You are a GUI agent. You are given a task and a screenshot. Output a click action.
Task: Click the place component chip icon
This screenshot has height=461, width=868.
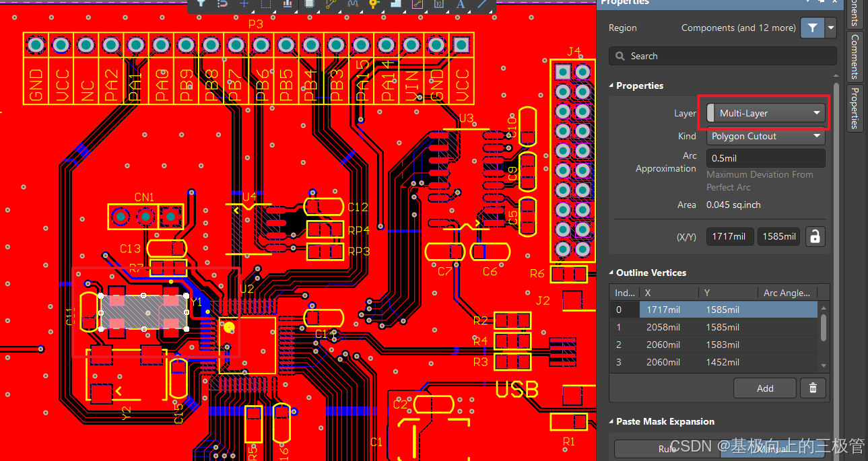309,3
